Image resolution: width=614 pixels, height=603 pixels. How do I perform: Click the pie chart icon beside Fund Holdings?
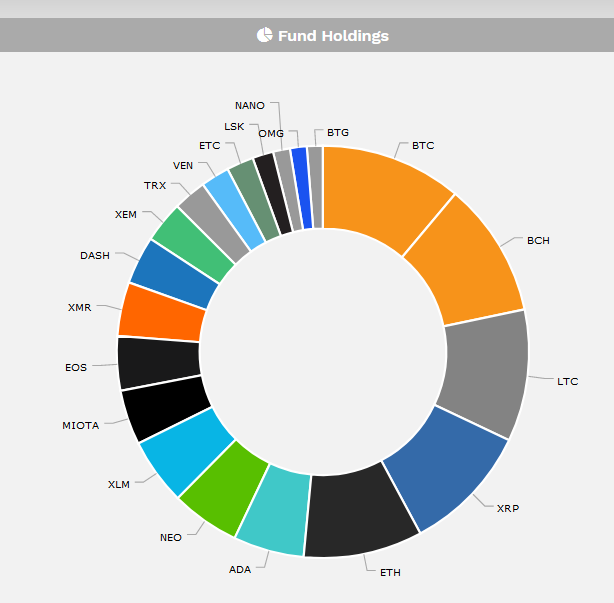(x=264, y=35)
